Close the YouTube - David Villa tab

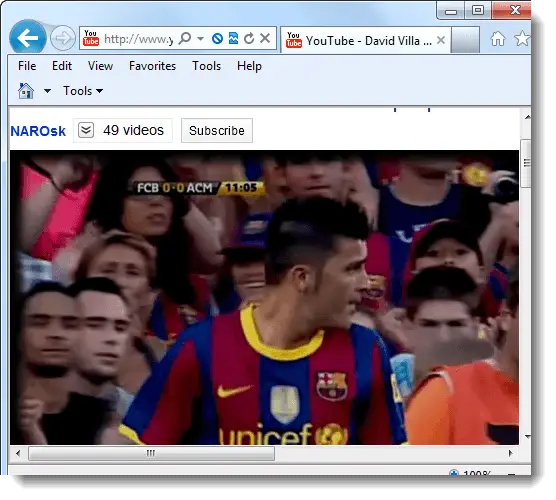441,40
